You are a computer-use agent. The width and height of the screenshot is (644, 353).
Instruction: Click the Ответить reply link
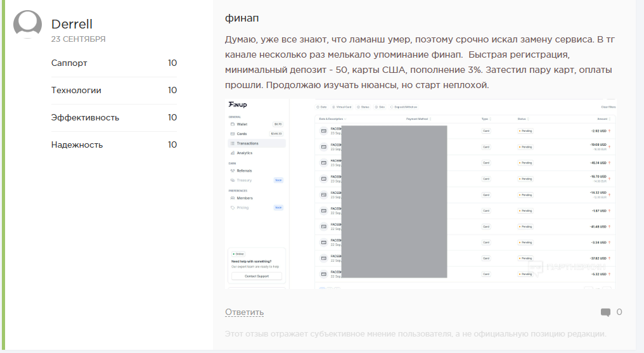pyautogui.click(x=244, y=312)
